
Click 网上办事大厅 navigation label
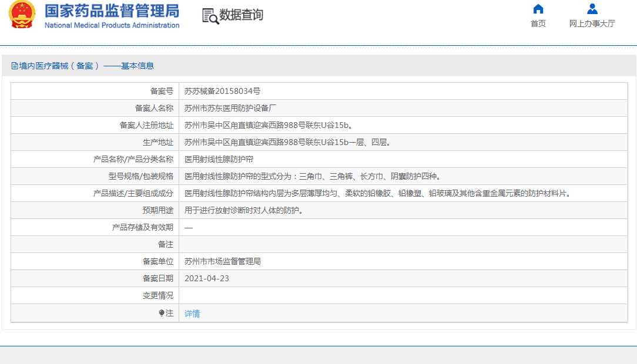click(592, 23)
